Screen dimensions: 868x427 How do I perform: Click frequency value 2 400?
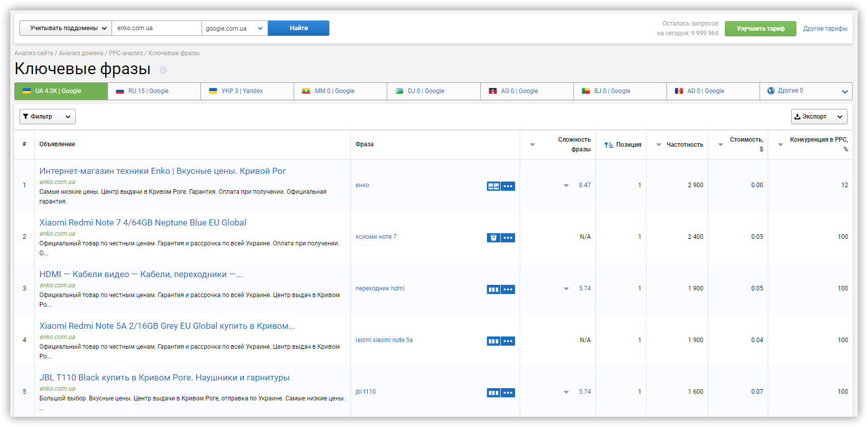pos(696,237)
